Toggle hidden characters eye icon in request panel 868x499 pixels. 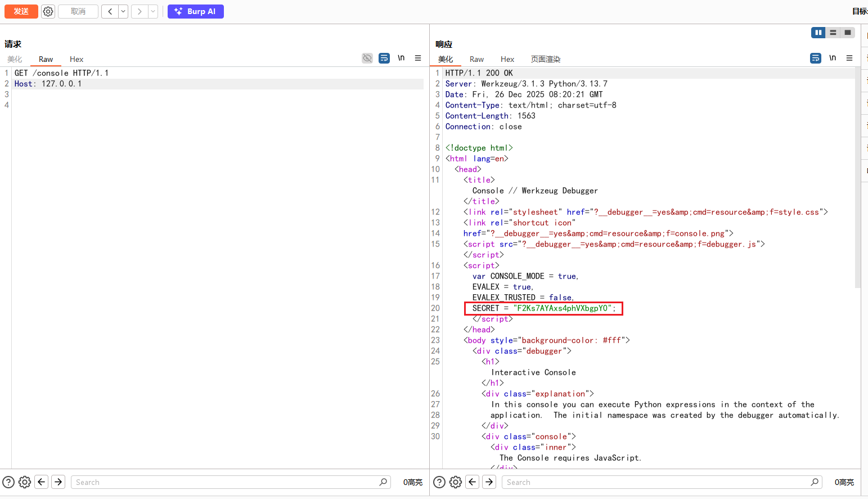(367, 58)
